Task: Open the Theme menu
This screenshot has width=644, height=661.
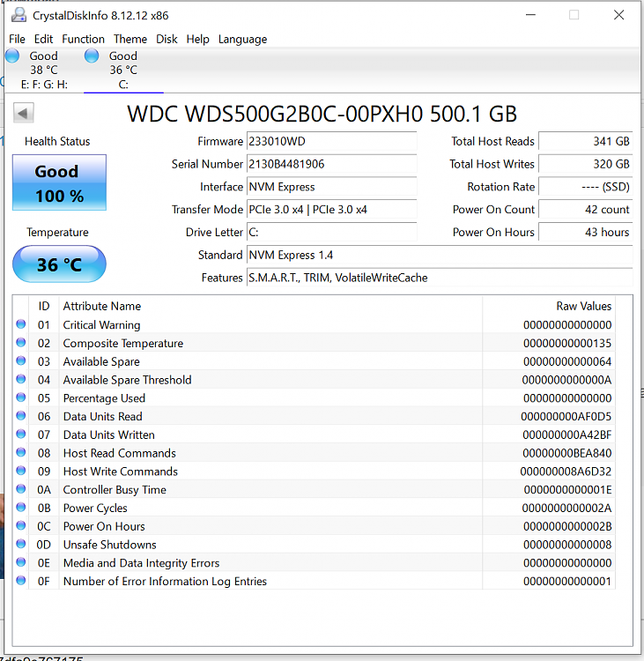Action: tap(130, 39)
